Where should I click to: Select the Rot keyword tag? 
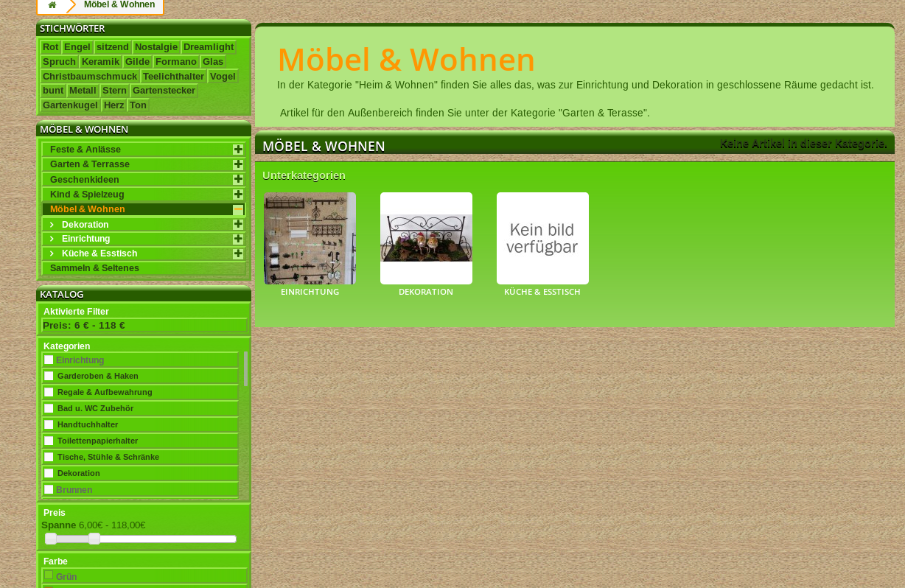[x=50, y=47]
